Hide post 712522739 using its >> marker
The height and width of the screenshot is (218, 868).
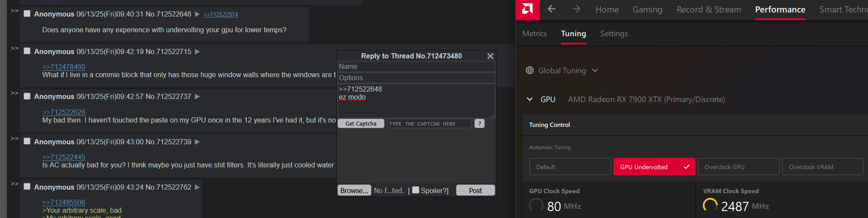[x=14, y=139]
